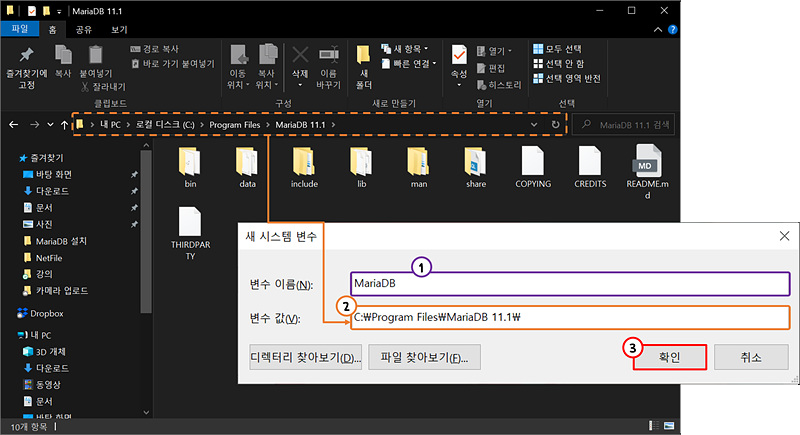Open the Open (열기) dropdown in ribbon
This screenshot has width=800, height=435.
[494, 51]
